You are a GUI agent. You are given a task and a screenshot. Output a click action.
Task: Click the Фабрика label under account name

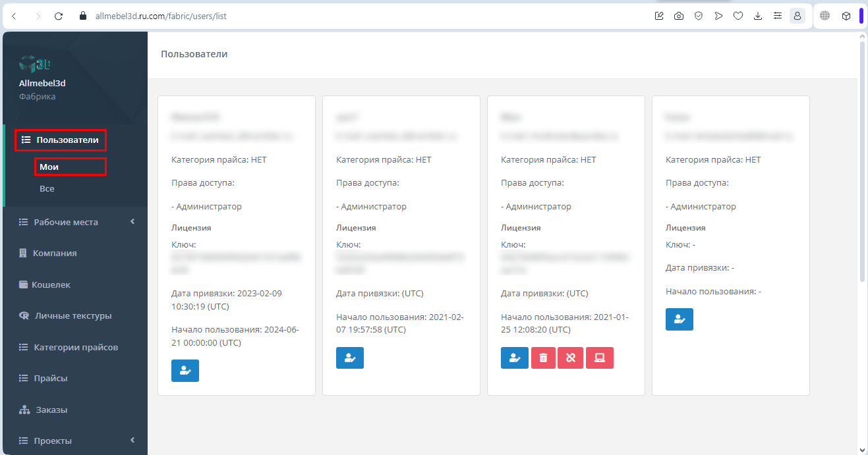click(x=38, y=96)
